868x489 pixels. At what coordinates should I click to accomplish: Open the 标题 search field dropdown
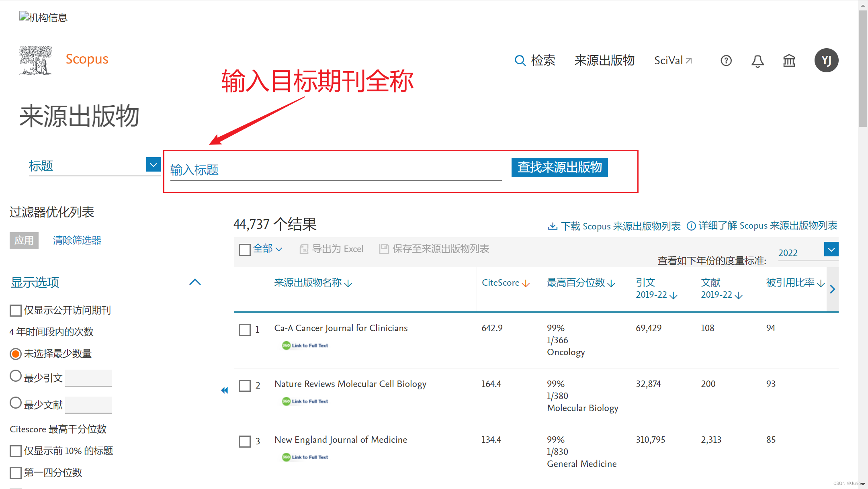tap(153, 165)
